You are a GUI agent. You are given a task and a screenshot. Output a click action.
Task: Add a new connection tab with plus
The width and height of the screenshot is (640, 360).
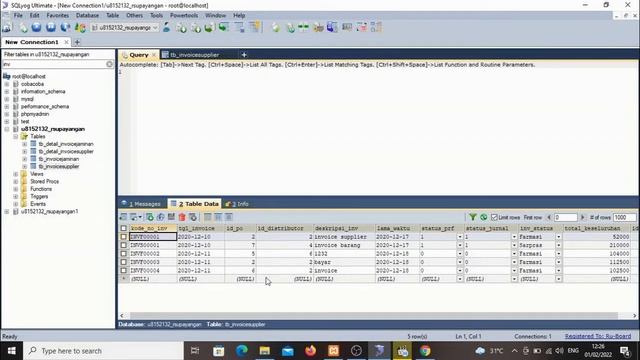click(77, 42)
